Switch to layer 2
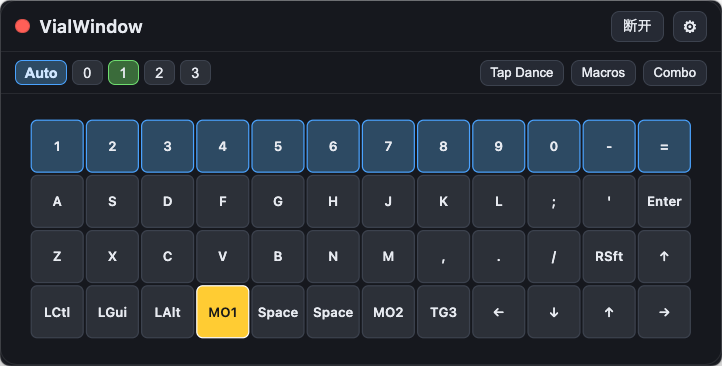The height and width of the screenshot is (366, 722). pos(159,73)
